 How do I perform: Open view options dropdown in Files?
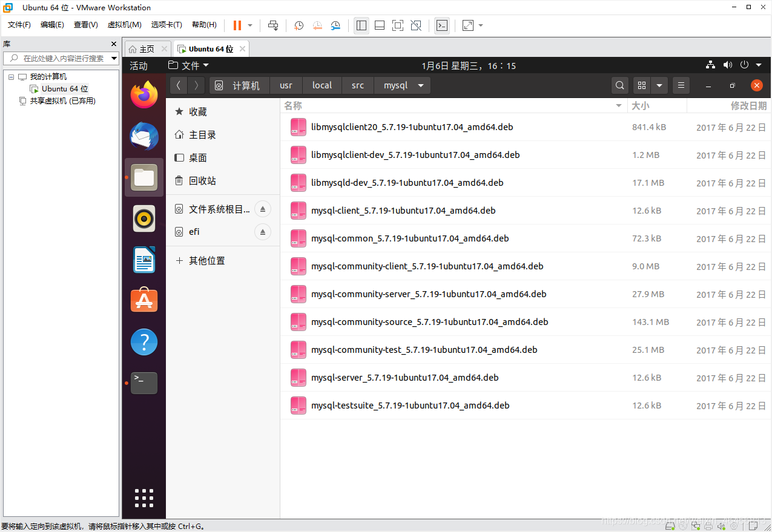[x=659, y=85]
